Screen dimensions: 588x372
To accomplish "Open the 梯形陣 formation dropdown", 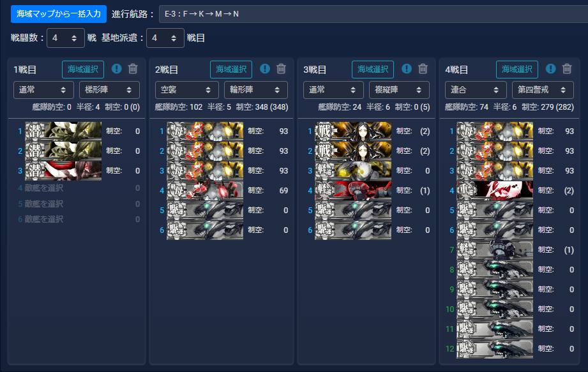I will point(110,90).
